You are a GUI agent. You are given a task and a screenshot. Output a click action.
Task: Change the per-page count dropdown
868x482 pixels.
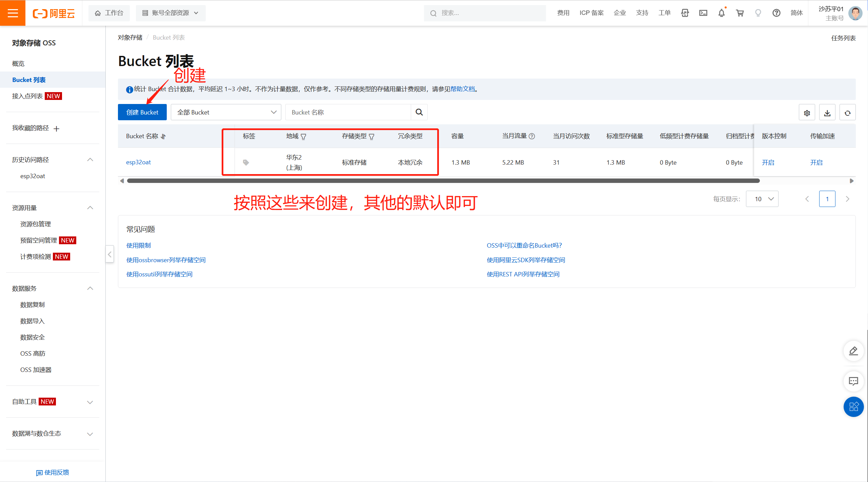(x=762, y=199)
